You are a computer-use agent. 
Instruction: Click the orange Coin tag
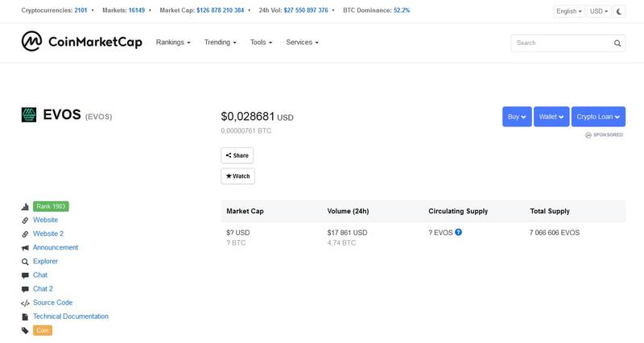point(43,330)
